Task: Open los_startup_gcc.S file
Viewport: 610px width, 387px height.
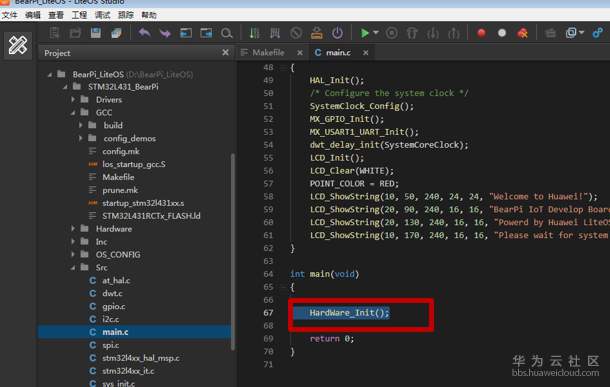Action: point(134,164)
